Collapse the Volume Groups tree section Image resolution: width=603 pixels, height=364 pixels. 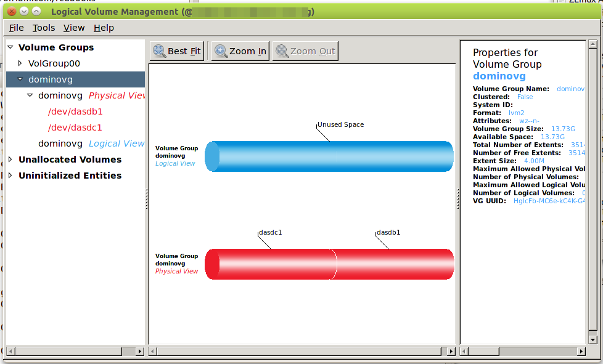click(x=10, y=47)
